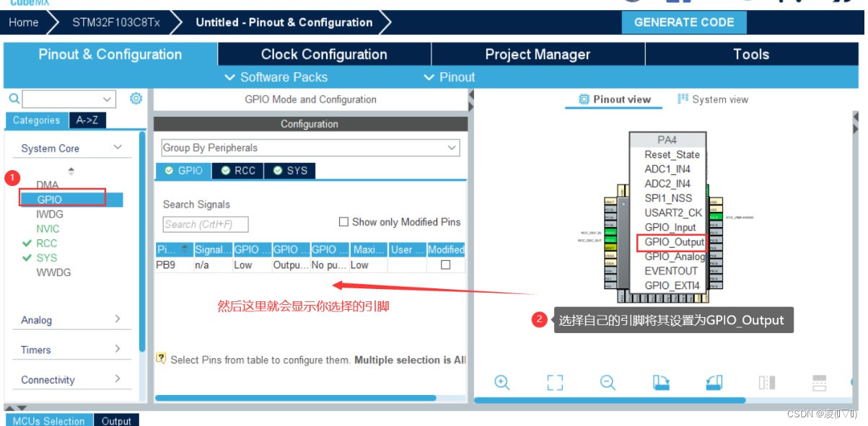Image resolution: width=868 pixels, height=426 pixels.
Task: Rotate the chip view counter-clockwise
Action: click(714, 383)
